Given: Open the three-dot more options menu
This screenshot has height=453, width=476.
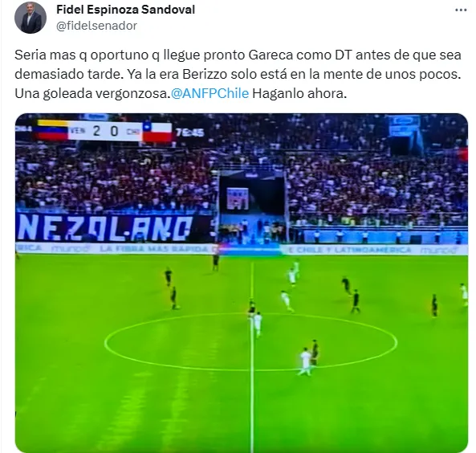Looking at the screenshot, I should click(x=461, y=10).
